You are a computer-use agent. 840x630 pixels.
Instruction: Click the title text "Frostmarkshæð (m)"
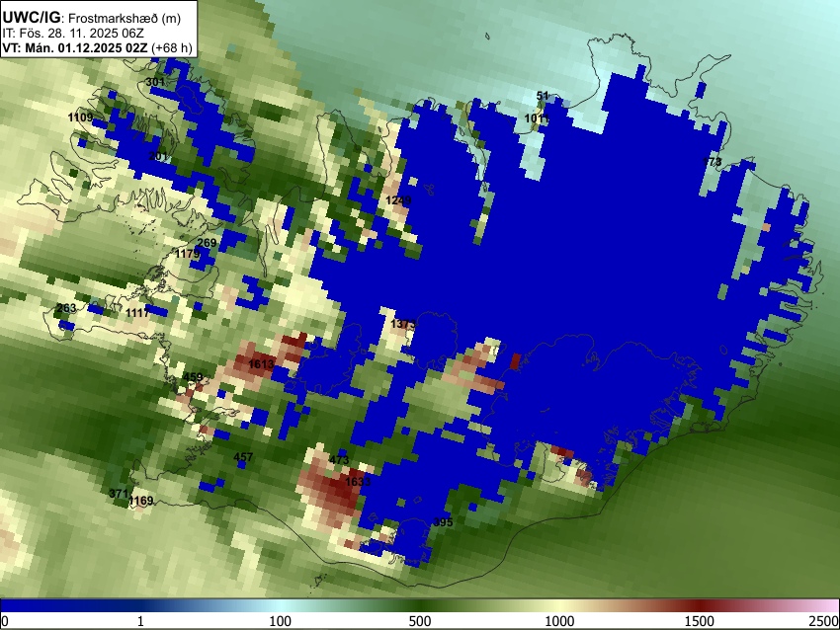click(x=125, y=18)
